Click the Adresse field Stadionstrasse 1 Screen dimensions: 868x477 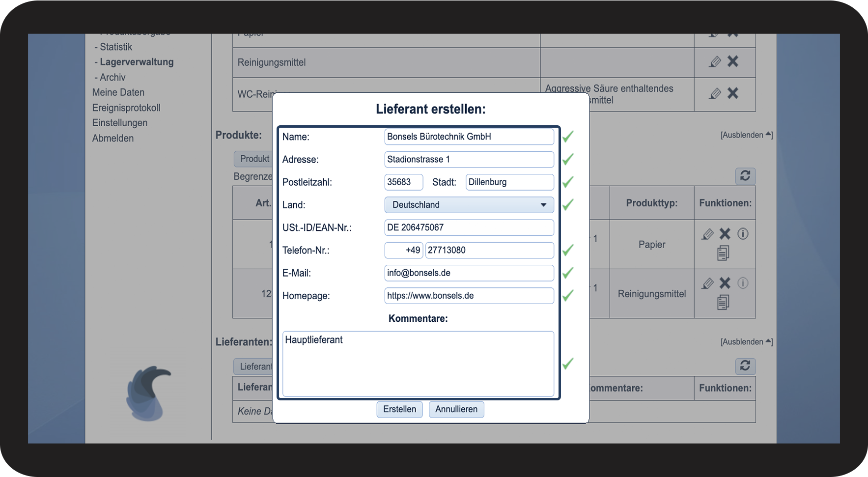469,159
